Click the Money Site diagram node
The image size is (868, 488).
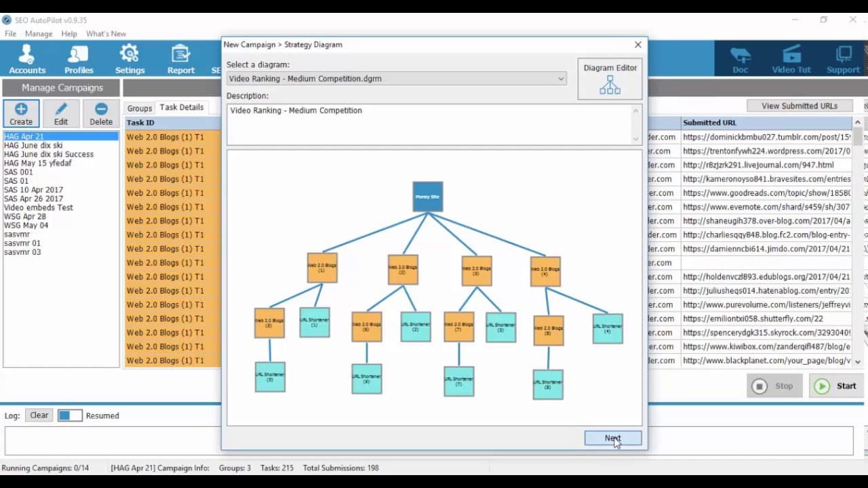click(428, 197)
